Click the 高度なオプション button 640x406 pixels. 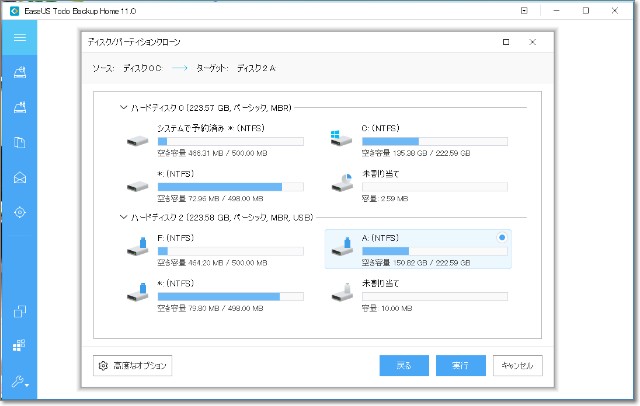133,366
